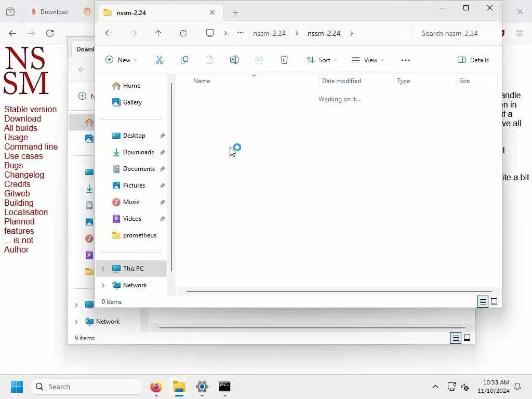Click the Explorer Forward arrow button
The image size is (532, 399).
[x=134, y=33]
